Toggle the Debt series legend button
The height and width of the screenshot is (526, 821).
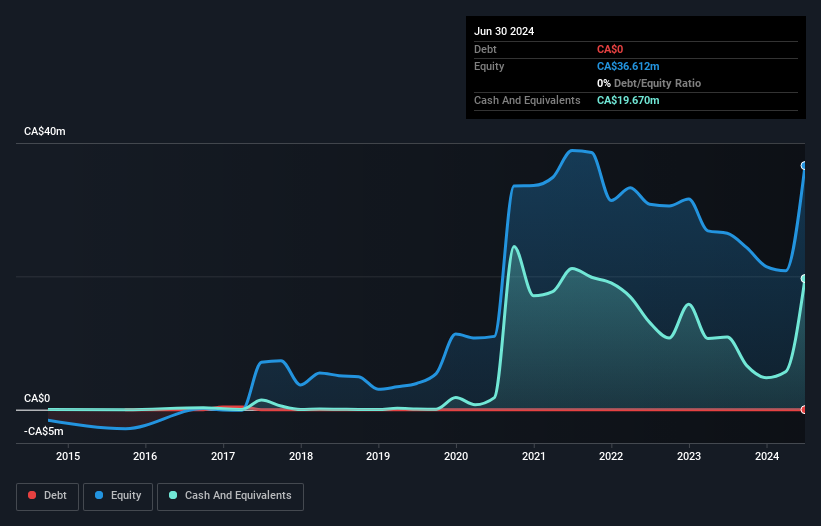pos(48,496)
